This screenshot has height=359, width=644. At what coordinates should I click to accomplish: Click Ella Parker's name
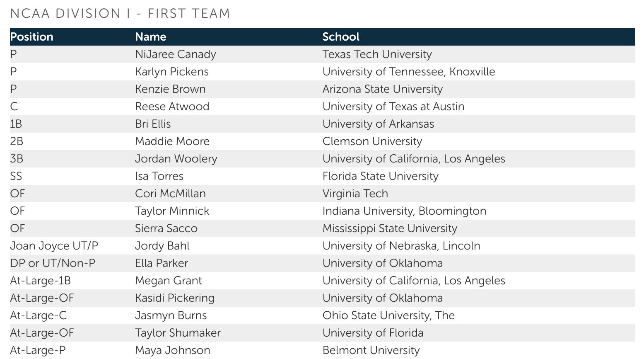(x=162, y=263)
